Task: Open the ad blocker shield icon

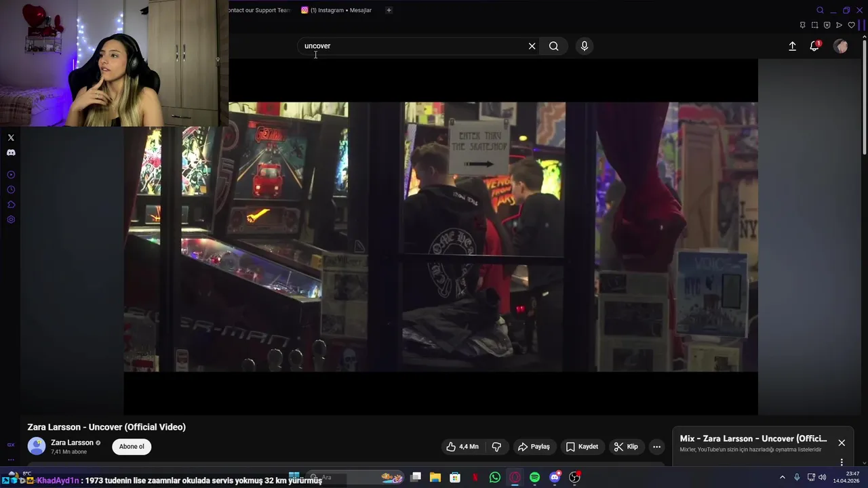Action: pos(827,25)
